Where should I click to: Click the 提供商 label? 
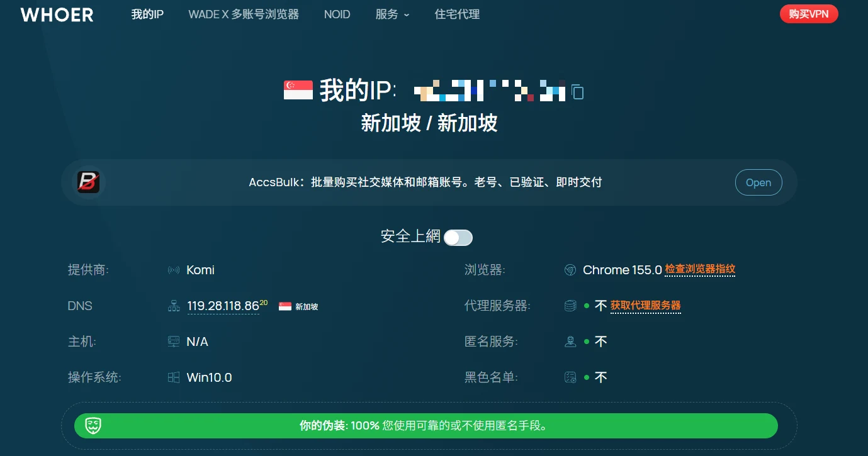(88, 270)
